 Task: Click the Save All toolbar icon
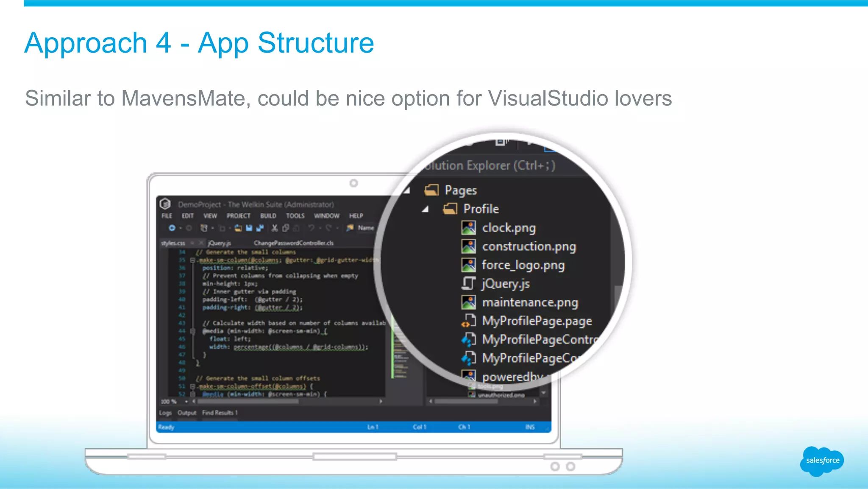260,228
